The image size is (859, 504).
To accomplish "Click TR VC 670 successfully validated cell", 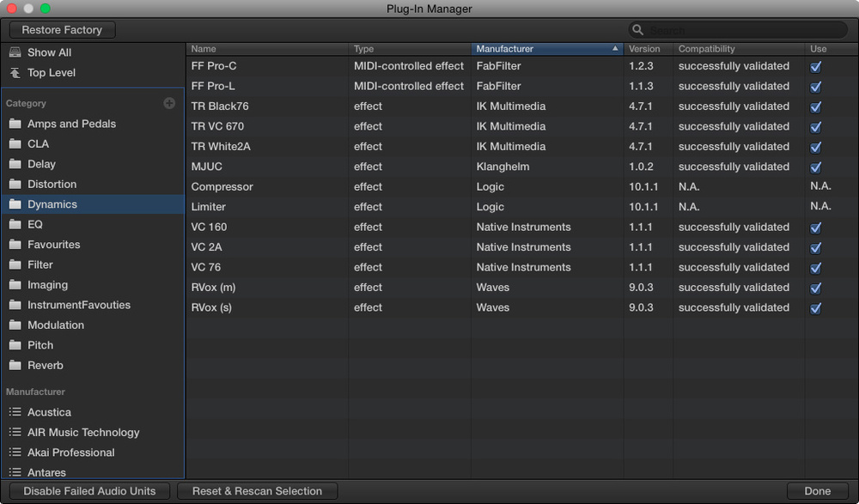I will [734, 126].
